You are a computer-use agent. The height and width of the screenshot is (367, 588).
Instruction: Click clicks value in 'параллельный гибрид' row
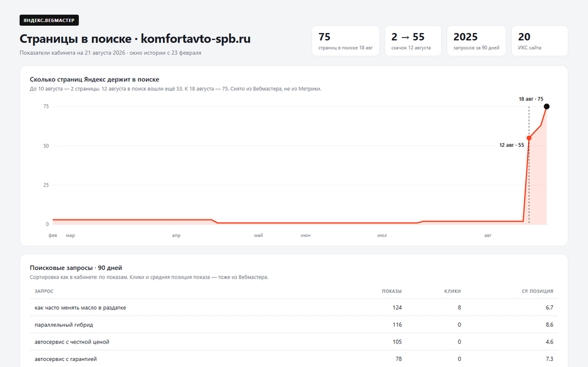[460, 325]
